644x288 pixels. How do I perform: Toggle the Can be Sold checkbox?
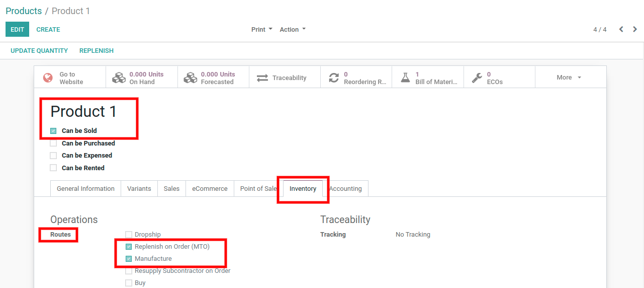[x=53, y=131]
